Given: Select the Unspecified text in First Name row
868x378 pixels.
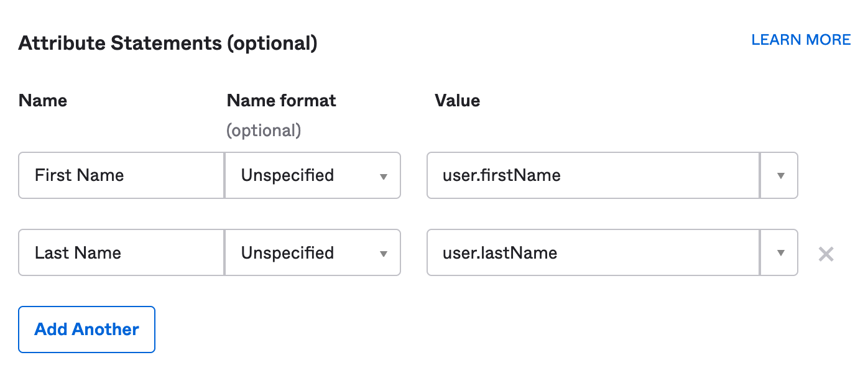Looking at the screenshot, I should coord(288,175).
